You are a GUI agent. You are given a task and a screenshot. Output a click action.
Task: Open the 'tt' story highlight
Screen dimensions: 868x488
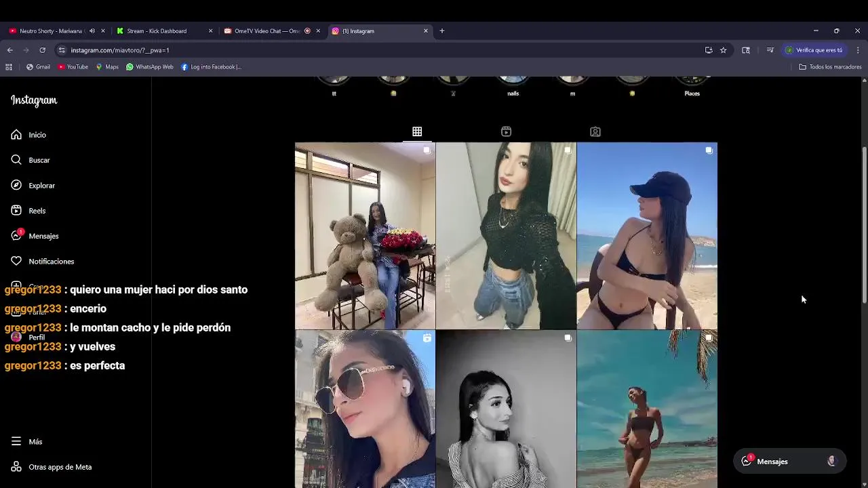[334, 86]
